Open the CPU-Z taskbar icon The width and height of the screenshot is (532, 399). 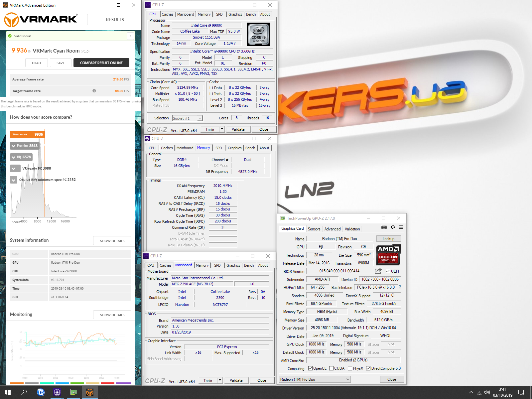click(57, 392)
